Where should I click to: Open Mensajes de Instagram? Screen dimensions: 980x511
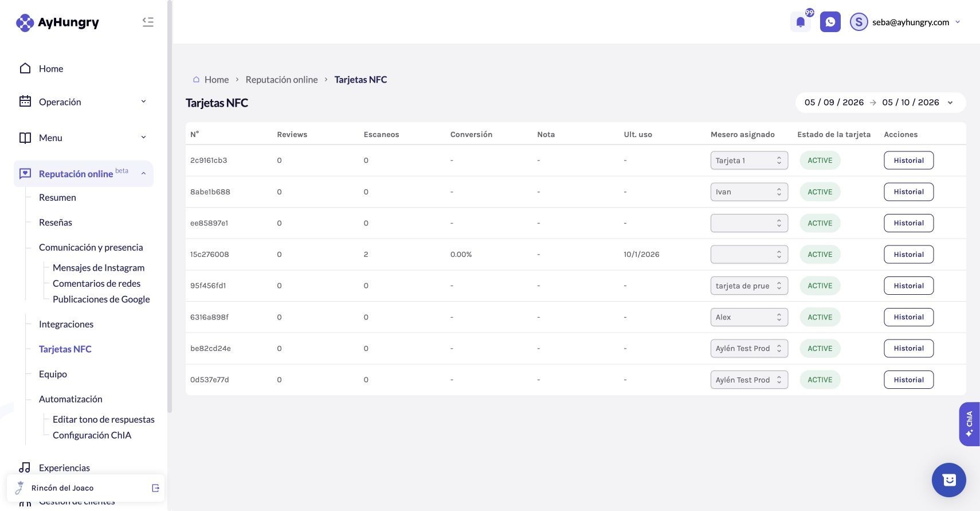pyautogui.click(x=99, y=268)
